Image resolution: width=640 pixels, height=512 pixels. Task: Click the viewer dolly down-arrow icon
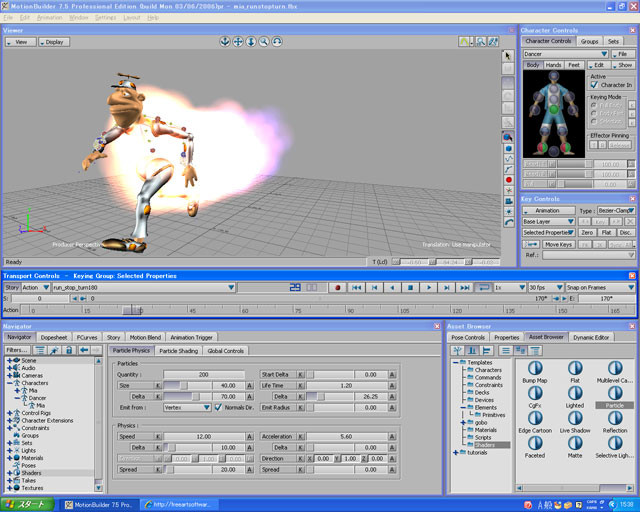click(251, 42)
